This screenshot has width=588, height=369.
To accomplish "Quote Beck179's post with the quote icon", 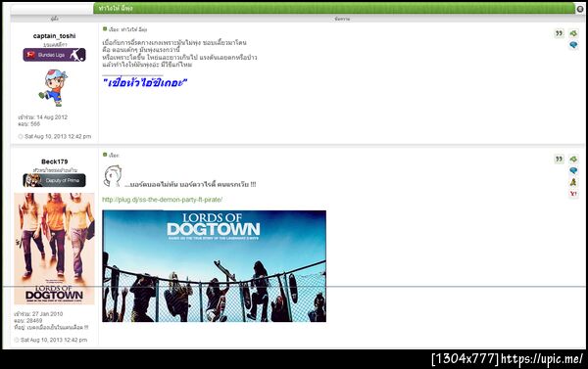I will tap(559, 159).
